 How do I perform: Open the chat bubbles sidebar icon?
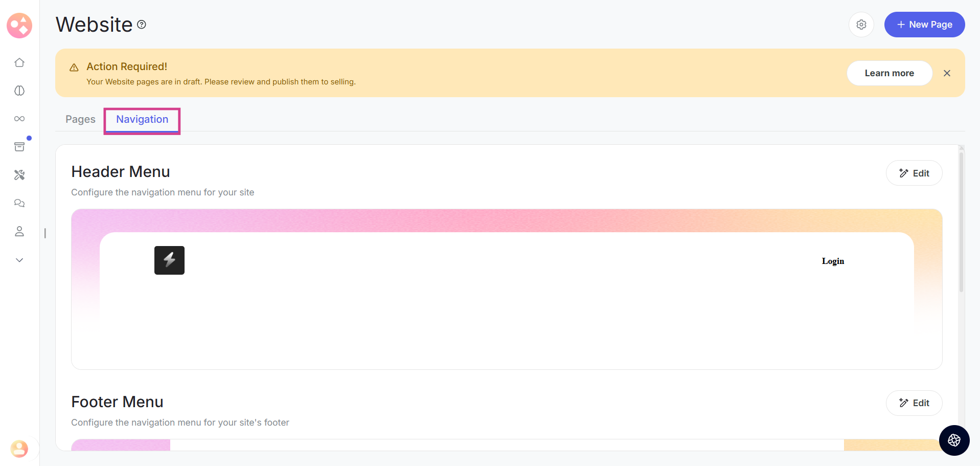click(x=19, y=203)
